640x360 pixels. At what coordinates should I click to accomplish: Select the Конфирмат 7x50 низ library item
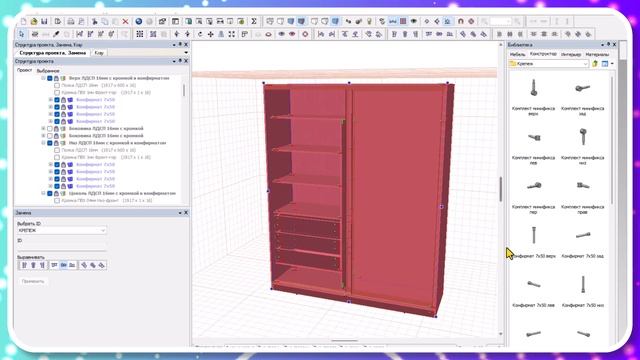(583, 291)
